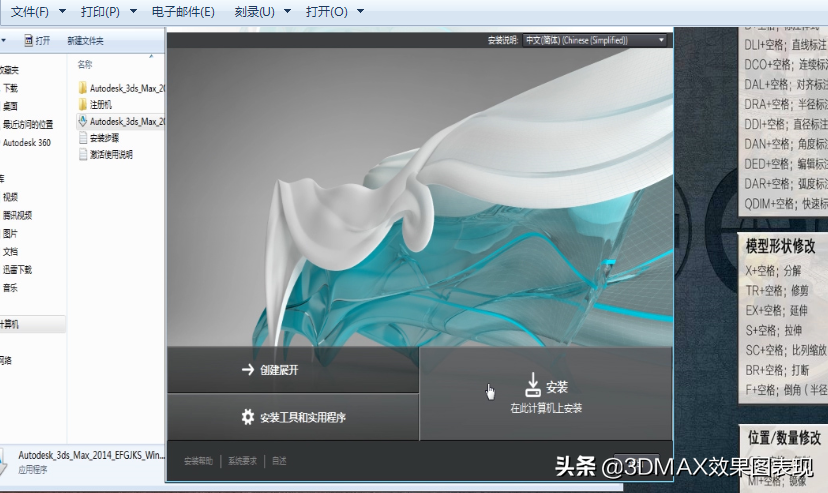Select 音乐 library in navigation pane
828x493 pixels.
click(10, 288)
